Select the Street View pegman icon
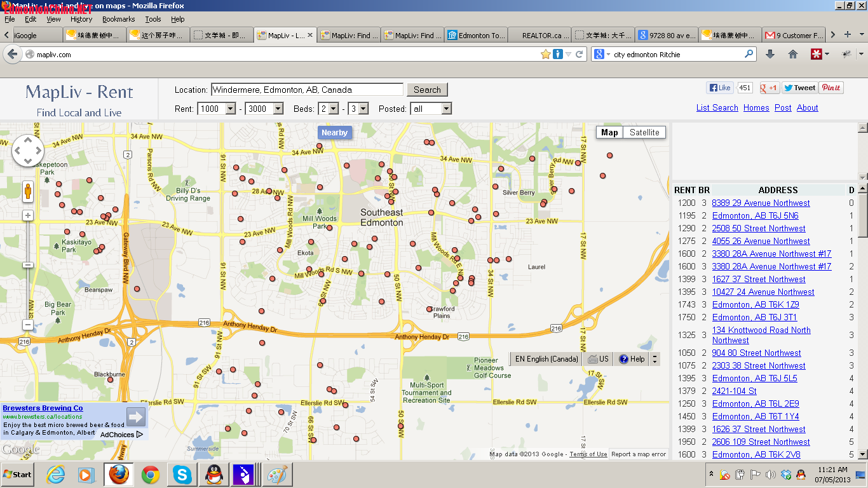This screenshot has height=488, width=868. coord(28,191)
